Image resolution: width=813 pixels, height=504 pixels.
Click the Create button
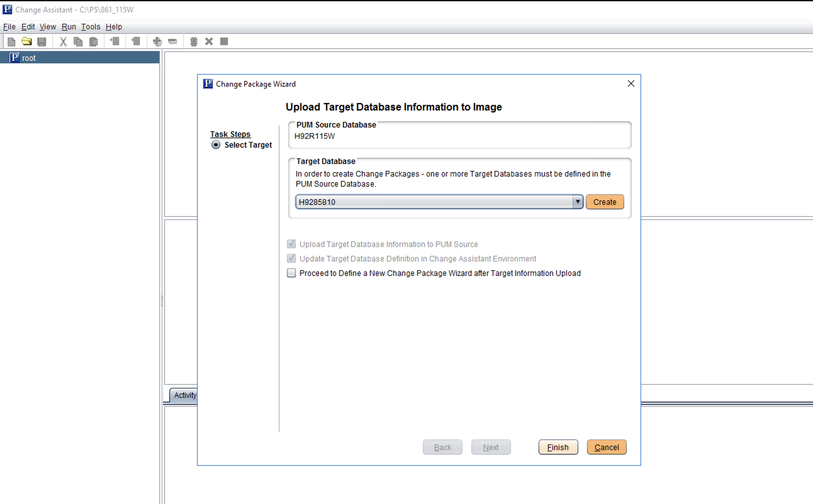coord(604,202)
